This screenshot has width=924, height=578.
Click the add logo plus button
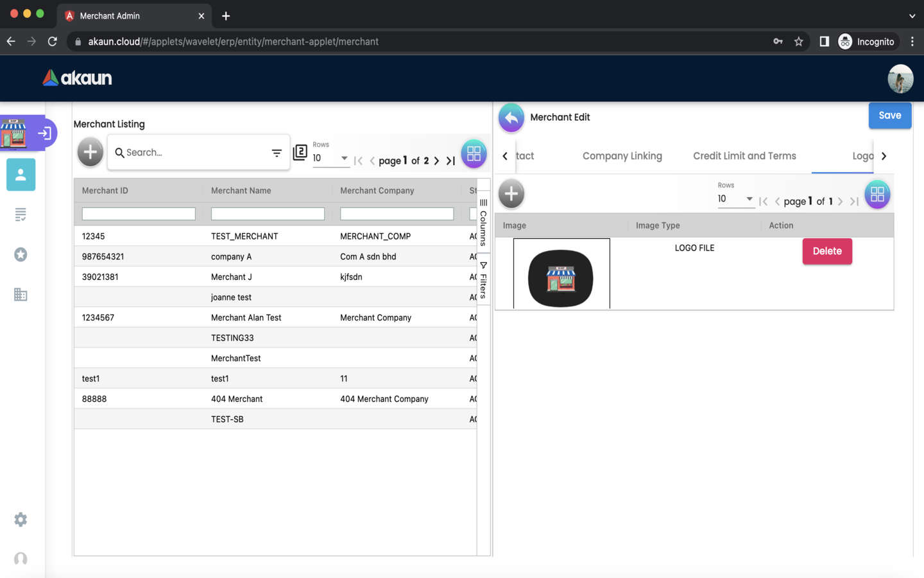[x=511, y=194]
